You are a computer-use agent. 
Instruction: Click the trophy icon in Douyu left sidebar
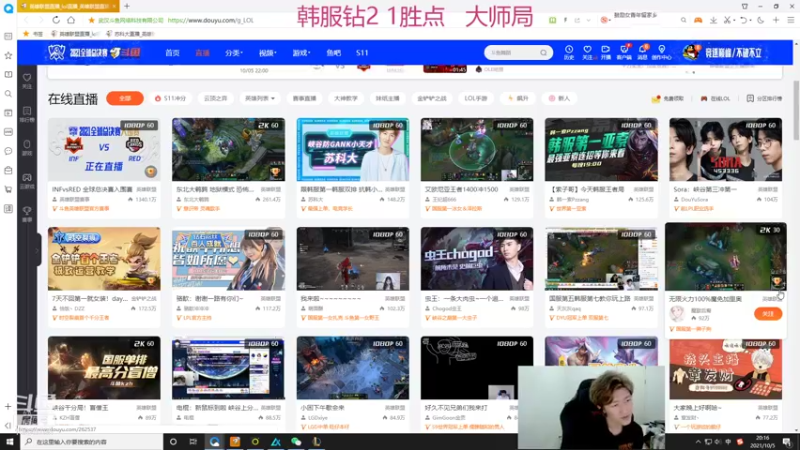point(27,213)
